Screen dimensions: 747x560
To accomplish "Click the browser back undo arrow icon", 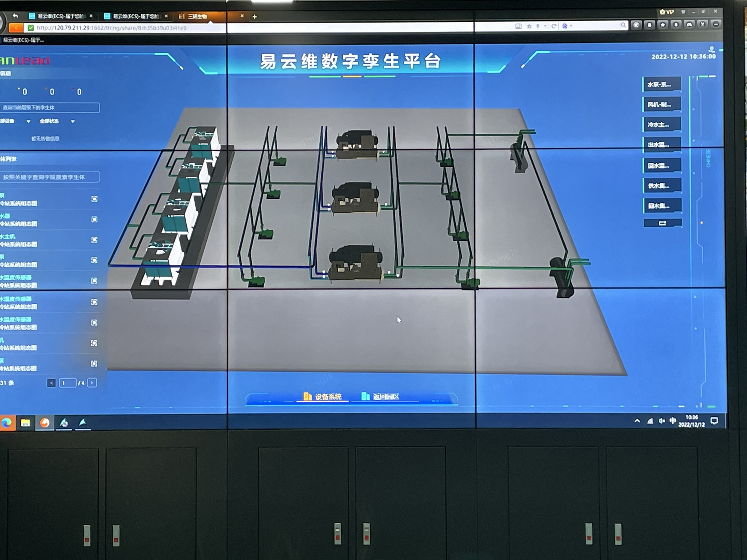I will point(15,16).
